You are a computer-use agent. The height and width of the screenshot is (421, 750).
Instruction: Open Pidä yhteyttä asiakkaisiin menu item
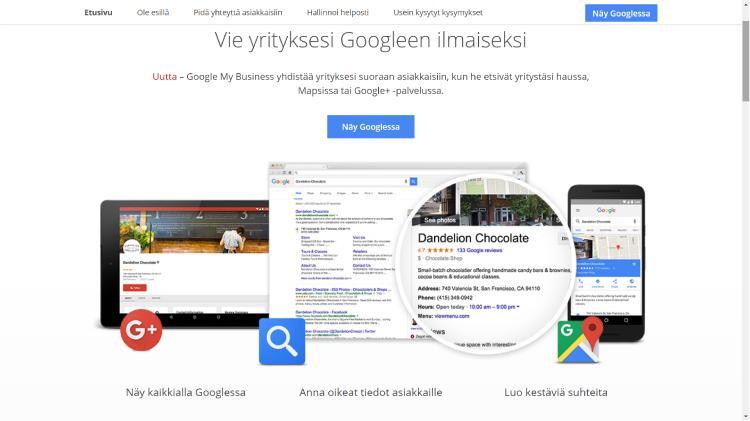[x=238, y=12]
